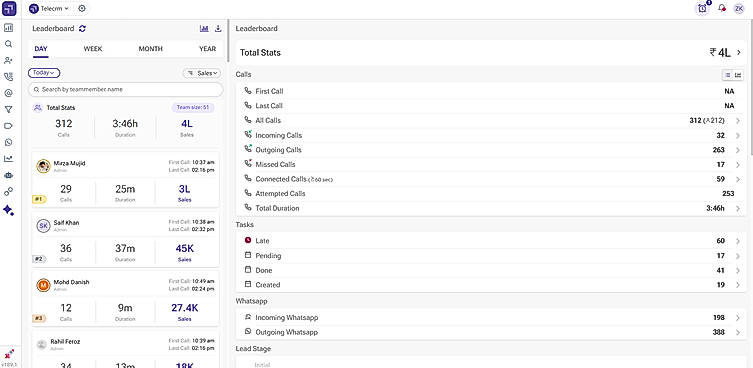This screenshot has height=368, width=753.
Task: Expand the Missed Calls row chevron
Action: click(x=737, y=165)
